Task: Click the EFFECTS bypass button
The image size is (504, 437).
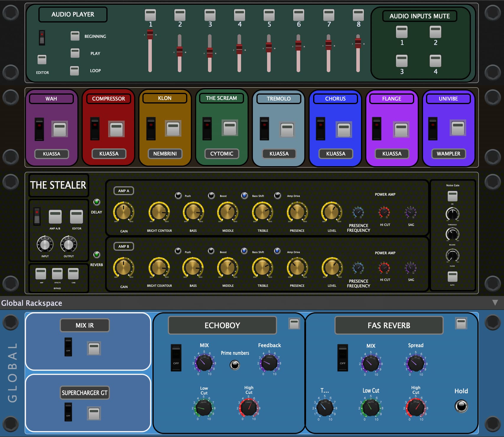Action: (x=57, y=274)
